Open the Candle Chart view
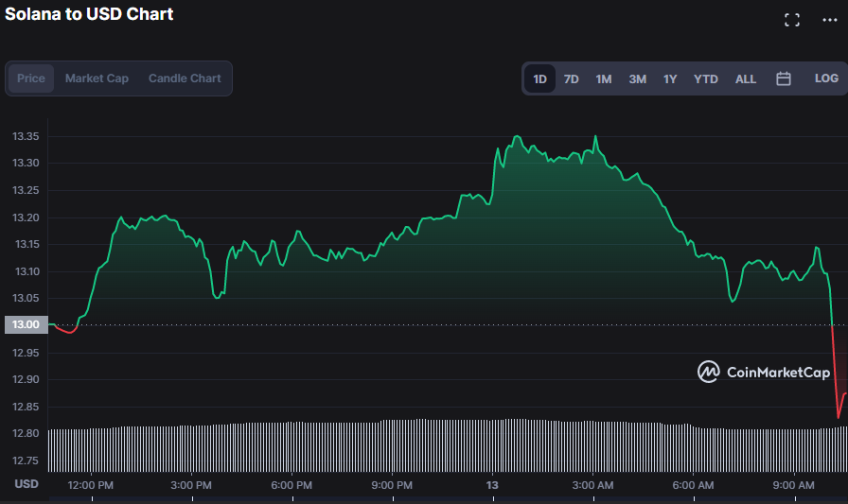Image resolution: width=848 pixels, height=504 pixels. 185,78
